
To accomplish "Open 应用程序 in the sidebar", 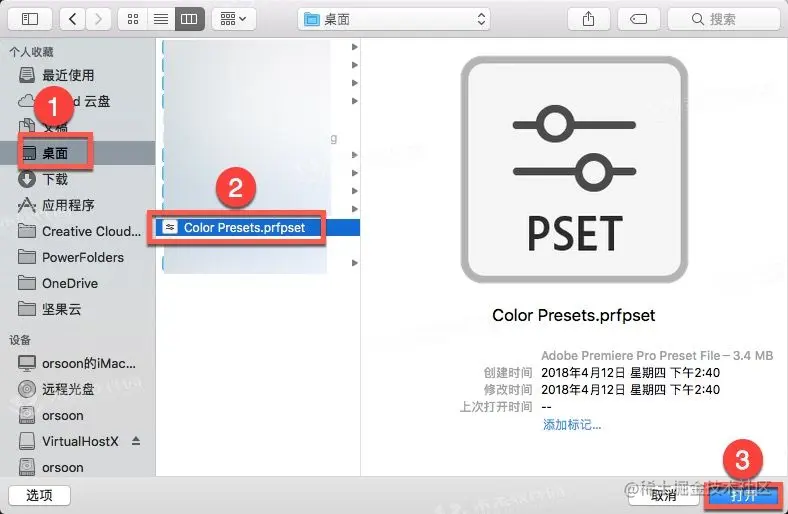I will coord(78,205).
